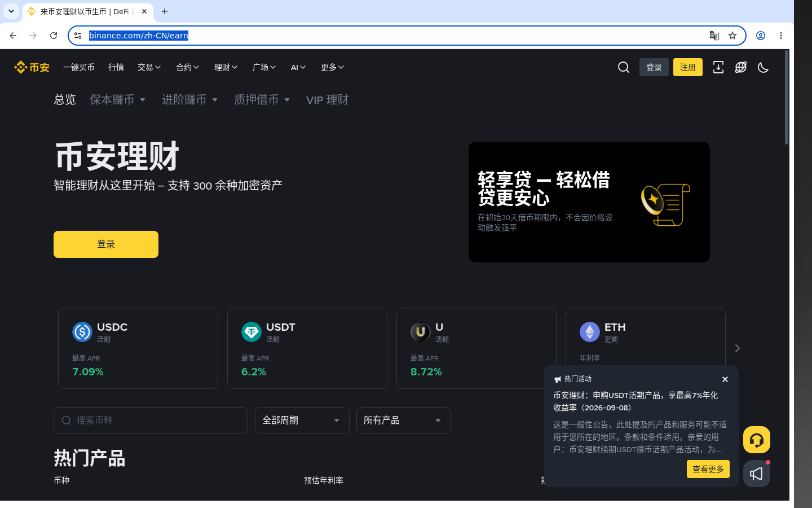Screen dimensions: 812x508
Task: Open the tab search dropdown arrow
Action: 11,11
